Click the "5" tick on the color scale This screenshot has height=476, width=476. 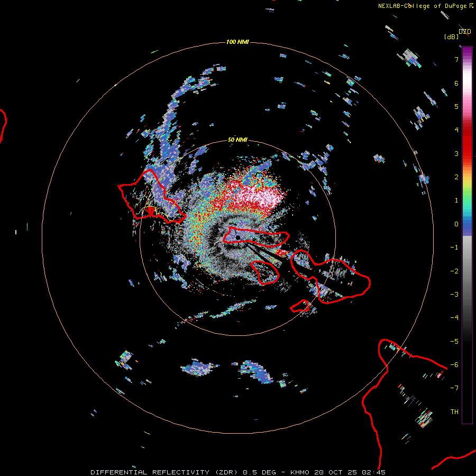(456, 106)
